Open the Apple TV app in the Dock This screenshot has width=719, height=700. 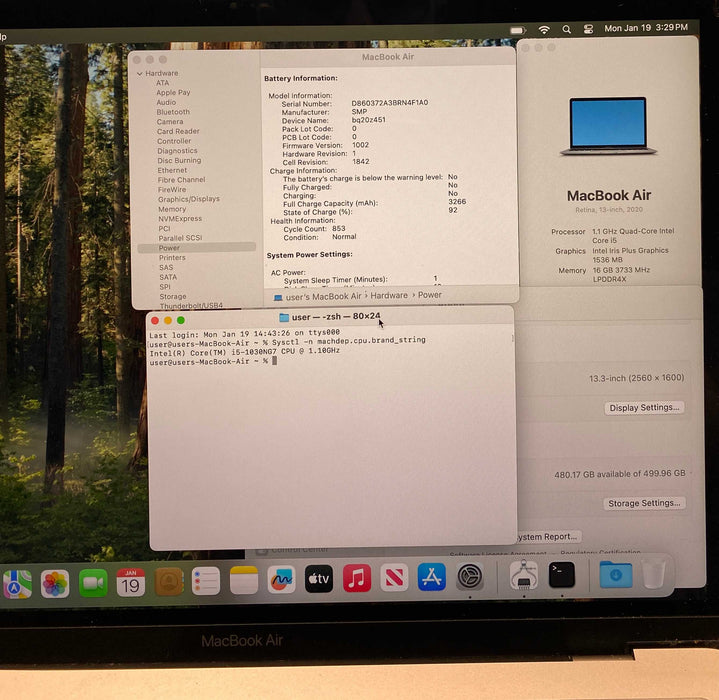point(319,579)
